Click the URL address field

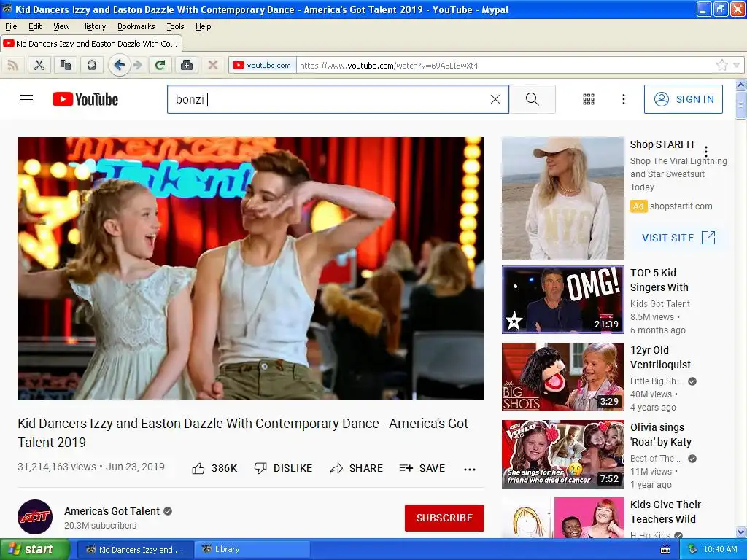505,65
